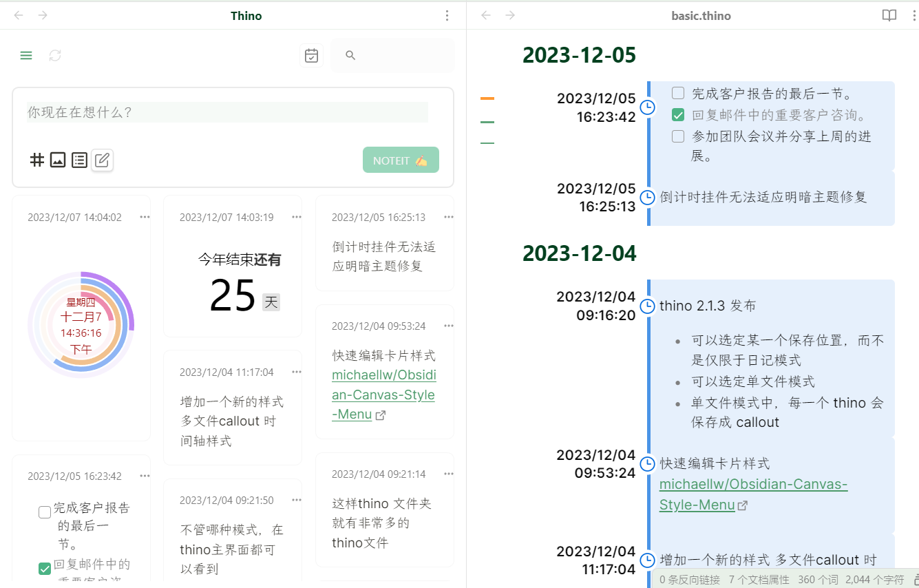This screenshot has width=919, height=588.
Task: Open michaellw/Obsidian-Canvas-Style-Menu link in card
Action: click(383, 395)
